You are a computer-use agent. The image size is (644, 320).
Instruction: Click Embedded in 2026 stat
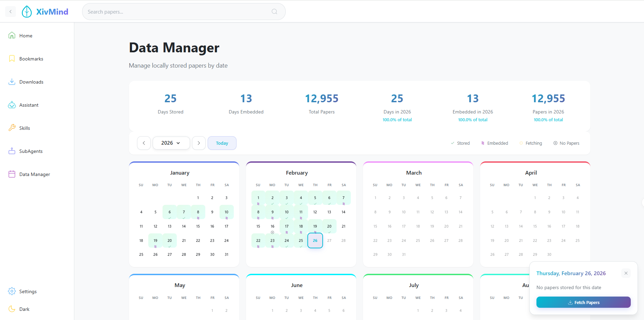(x=473, y=107)
